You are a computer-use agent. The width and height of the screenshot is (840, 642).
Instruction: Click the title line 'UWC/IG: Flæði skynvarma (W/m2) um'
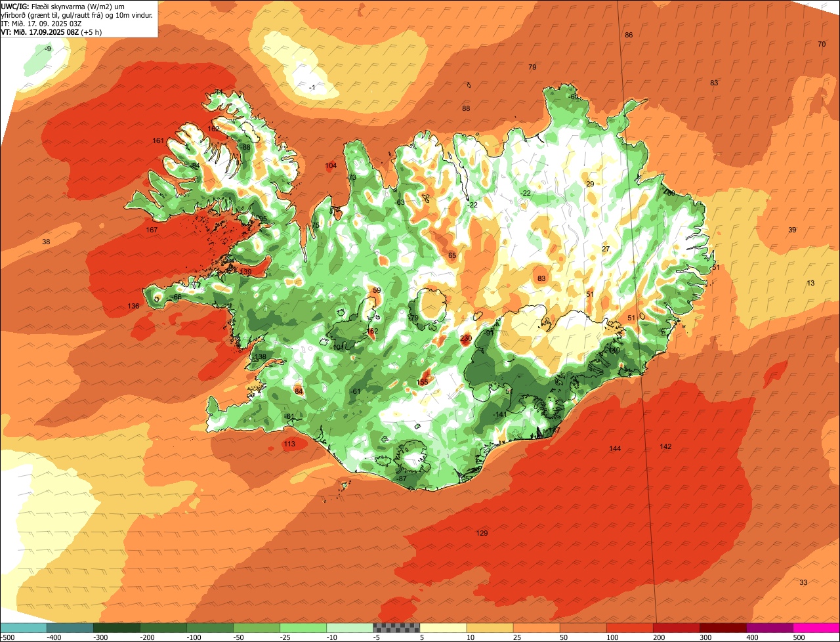[x=63, y=6]
